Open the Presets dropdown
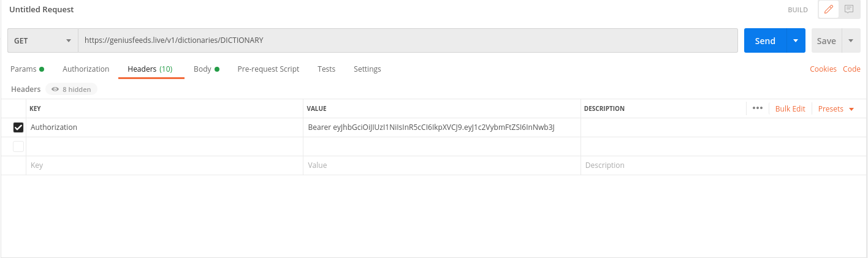The width and height of the screenshot is (868, 258). click(x=836, y=108)
